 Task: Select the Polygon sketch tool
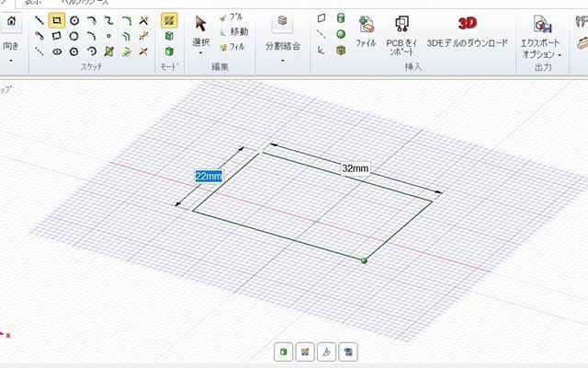tap(74, 52)
